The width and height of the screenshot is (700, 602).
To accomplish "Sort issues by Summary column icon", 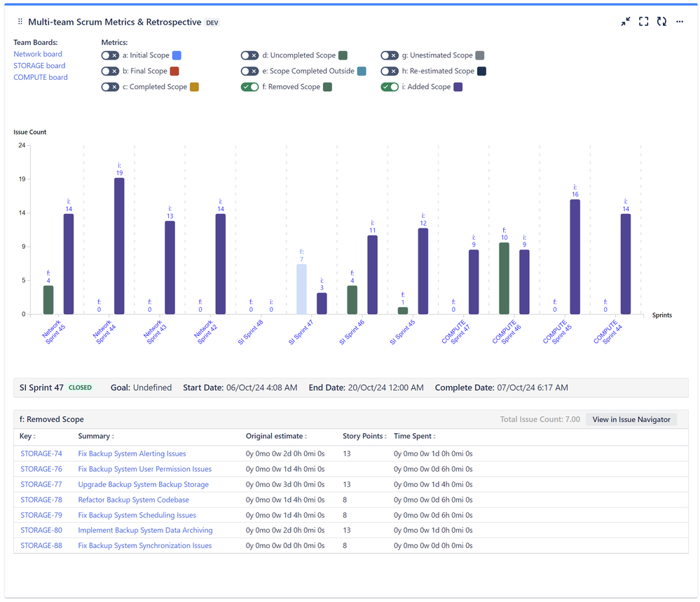I will click(x=113, y=437).
